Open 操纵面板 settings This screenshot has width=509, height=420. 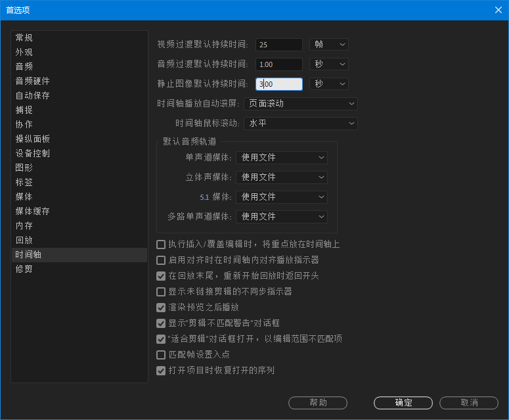click(79, 139)
